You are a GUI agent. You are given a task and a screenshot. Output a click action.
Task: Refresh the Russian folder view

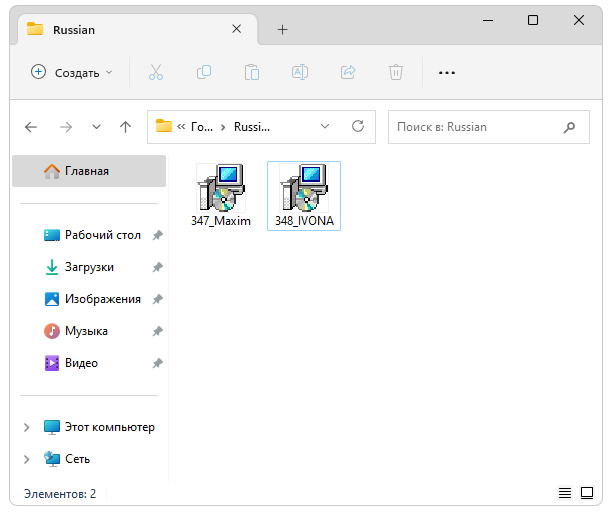click(x=358, y=126)
